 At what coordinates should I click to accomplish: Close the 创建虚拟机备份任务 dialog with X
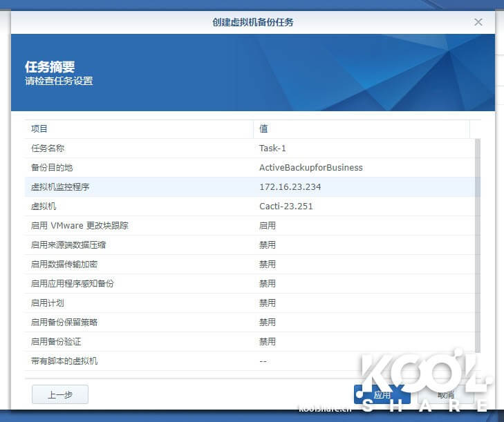click(478, 22)
